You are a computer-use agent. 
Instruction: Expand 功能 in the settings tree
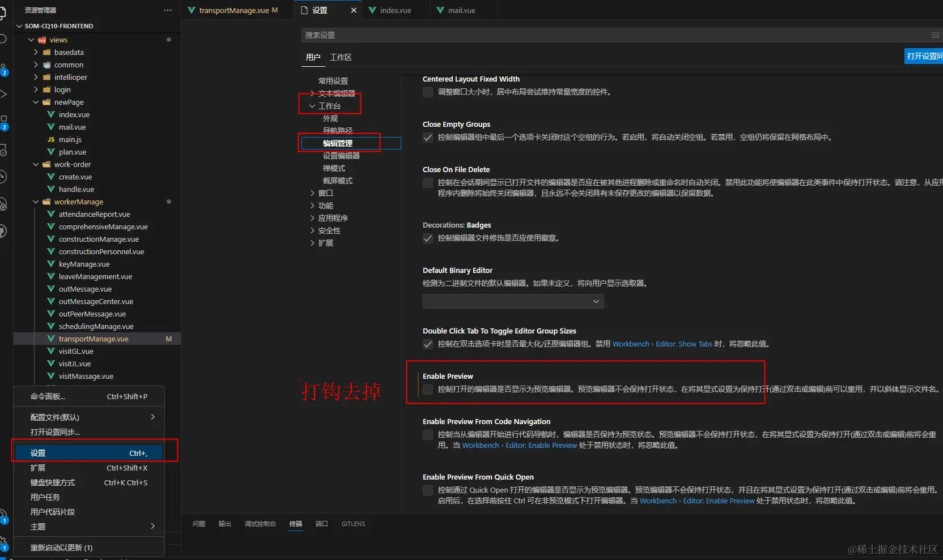312,206
